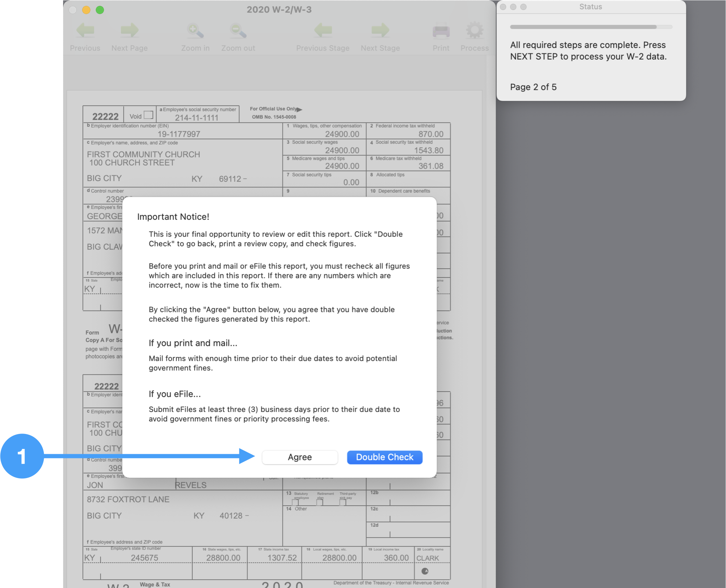Check the Statutory employee box
Screen dimensions: 726x588
coord(295,503)
